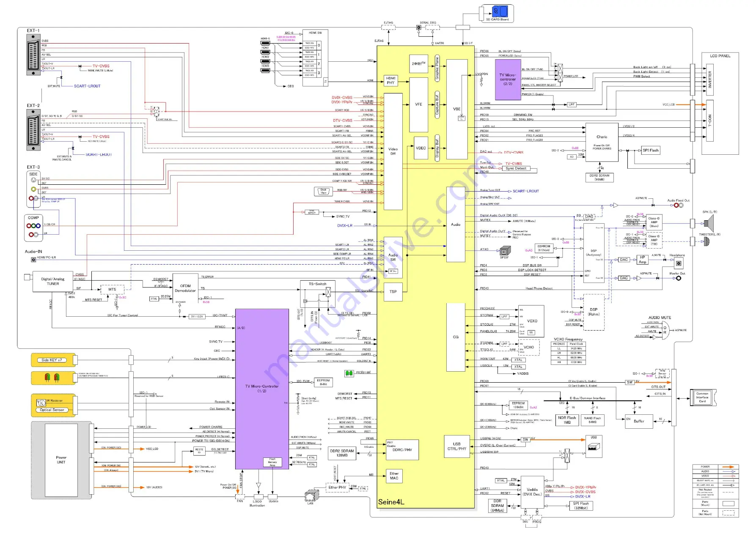Select the EXT-1 SCART connector symbol

pos(33,55)
